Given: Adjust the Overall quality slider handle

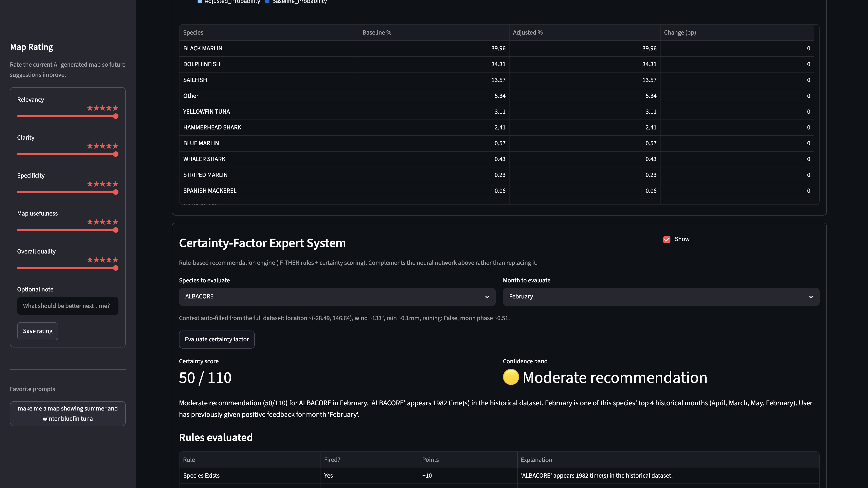Looking at the screenshot, I should click(x=116, y=268).
